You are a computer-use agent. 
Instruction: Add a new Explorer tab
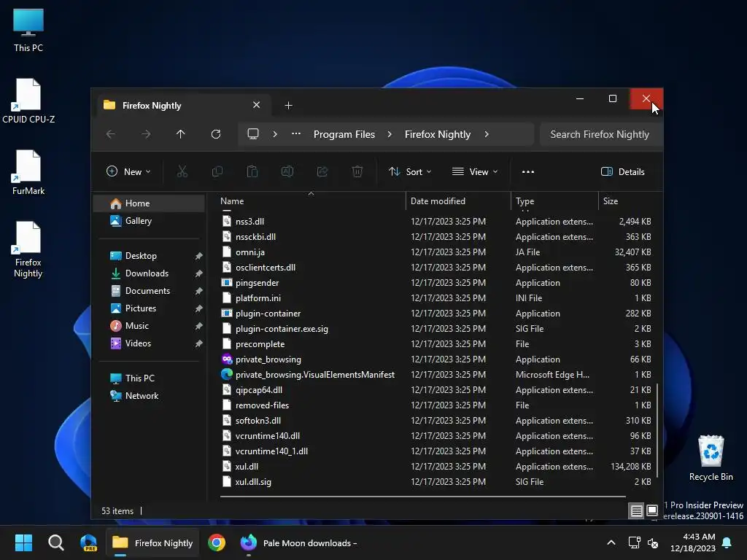(288, 105)
